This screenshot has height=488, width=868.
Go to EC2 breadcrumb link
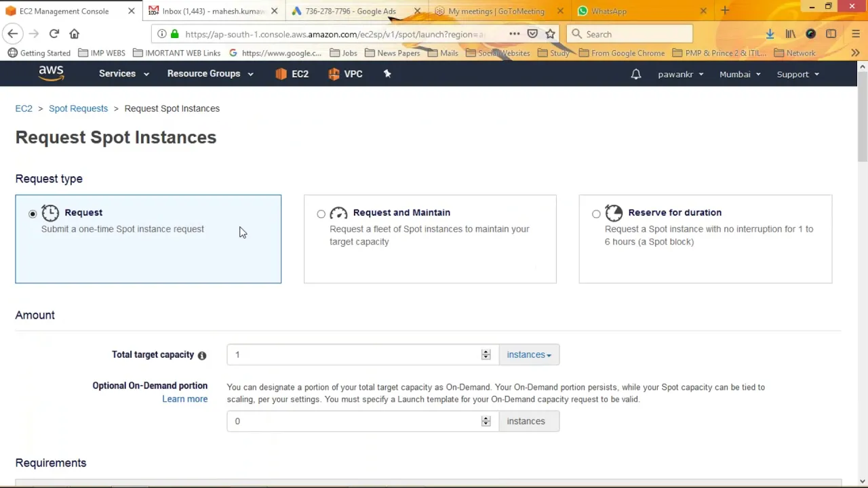click(x=24, y=108)
